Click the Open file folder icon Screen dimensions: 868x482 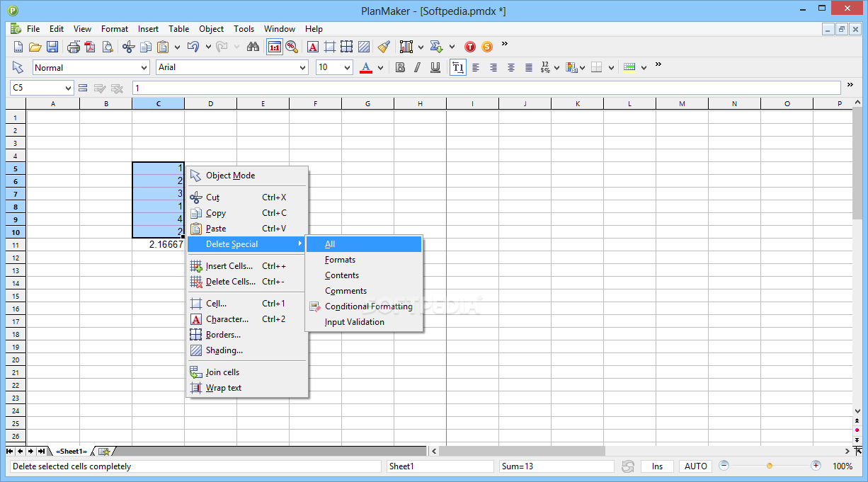[35, 47]
